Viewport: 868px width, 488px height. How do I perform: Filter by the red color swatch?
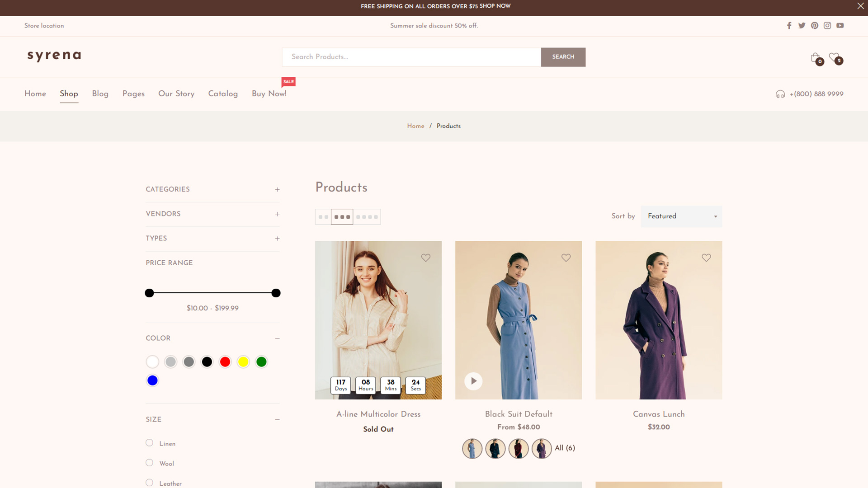coord(225,362)
